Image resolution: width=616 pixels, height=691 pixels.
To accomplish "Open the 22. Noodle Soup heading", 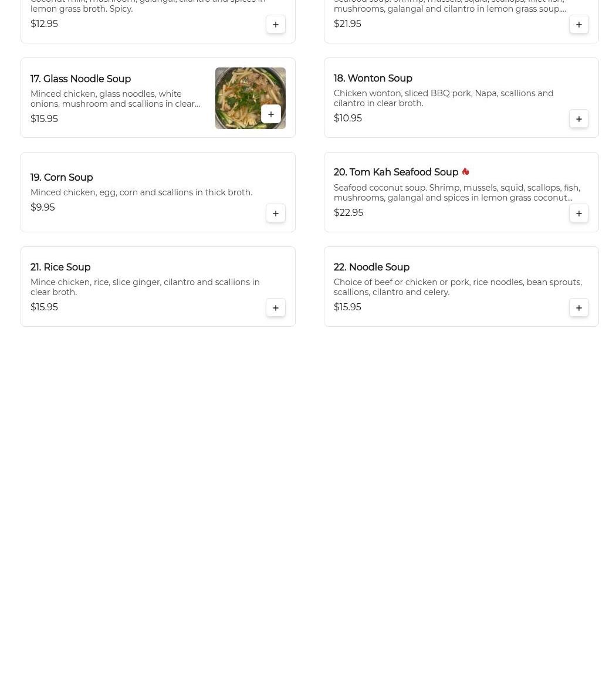I will pos(371,267).
